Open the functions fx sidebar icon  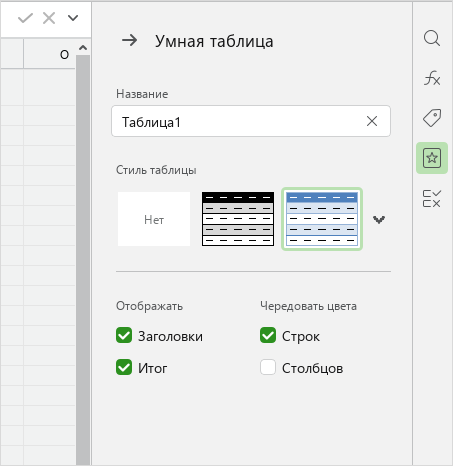pos(432,78)
